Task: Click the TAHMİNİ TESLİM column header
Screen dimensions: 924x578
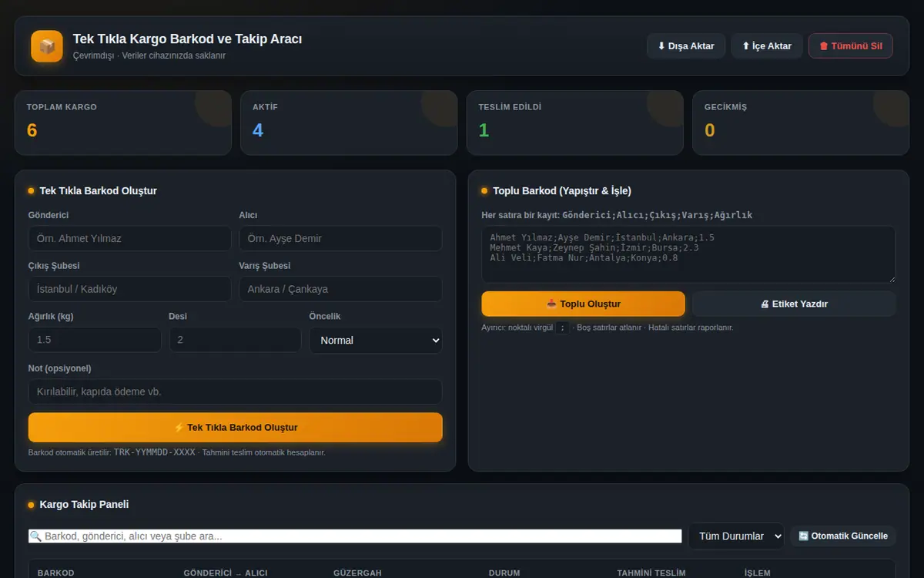Action: pyautogui.click(x=651, y=573)
